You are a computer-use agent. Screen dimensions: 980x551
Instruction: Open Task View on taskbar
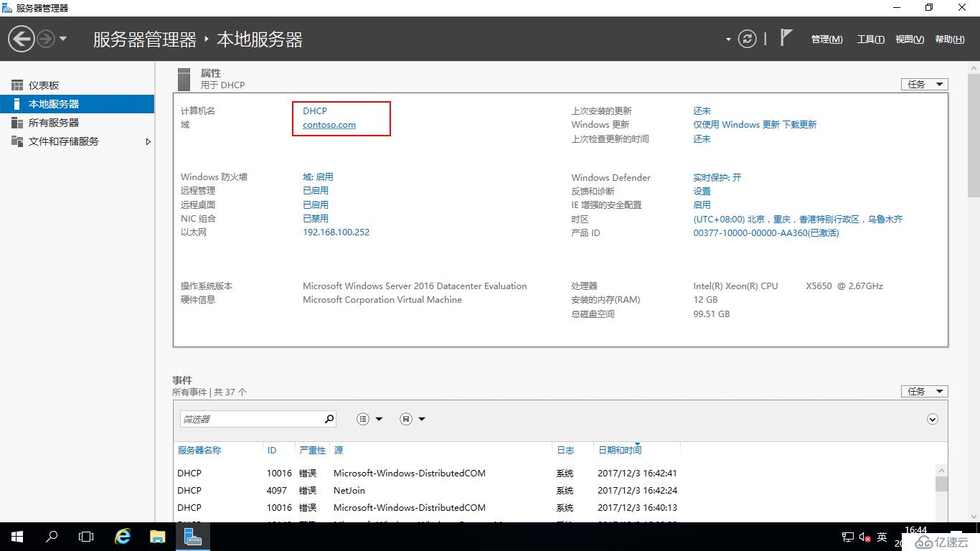point(86,537)
